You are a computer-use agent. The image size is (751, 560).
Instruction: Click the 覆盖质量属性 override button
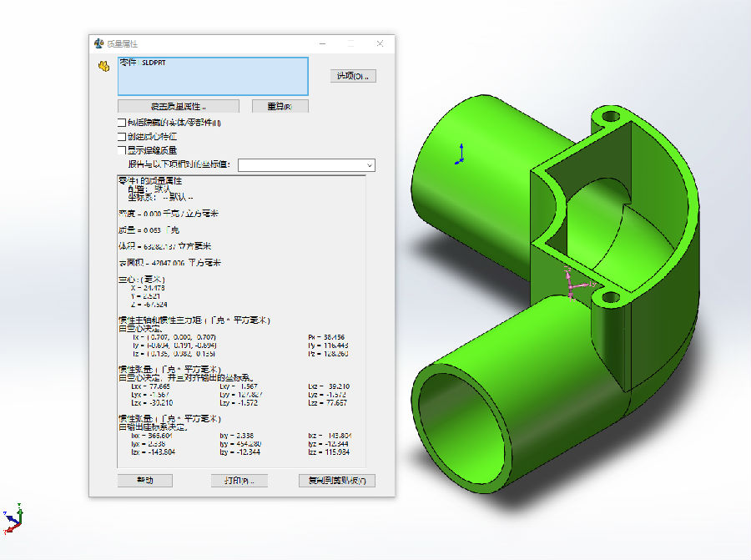178,106
